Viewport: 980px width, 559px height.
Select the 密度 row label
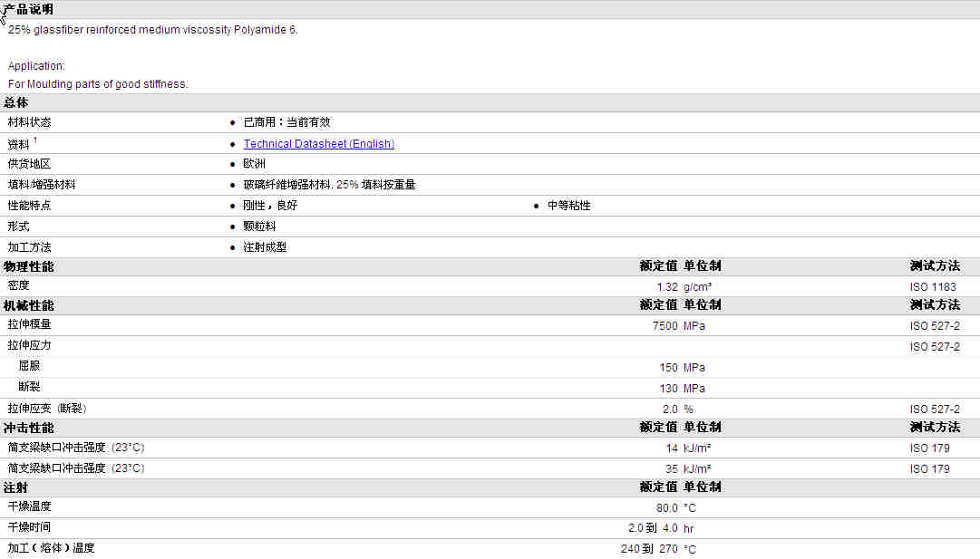[x=19, y=285]
